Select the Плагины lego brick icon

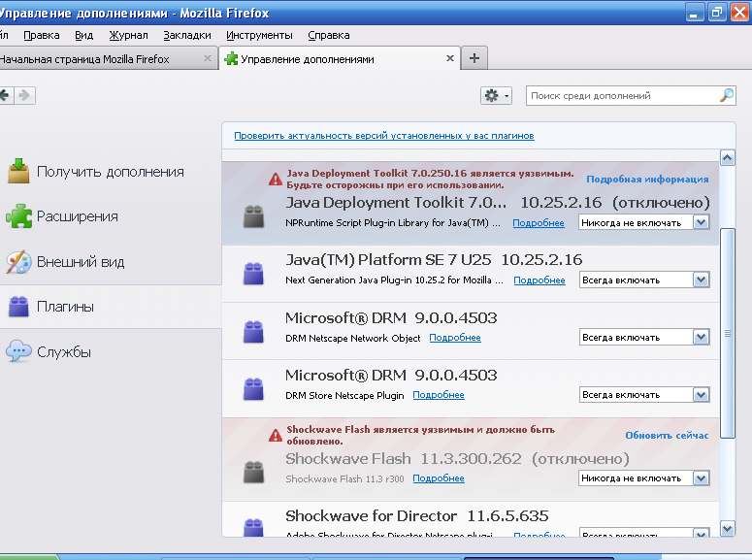click(18, 307)
